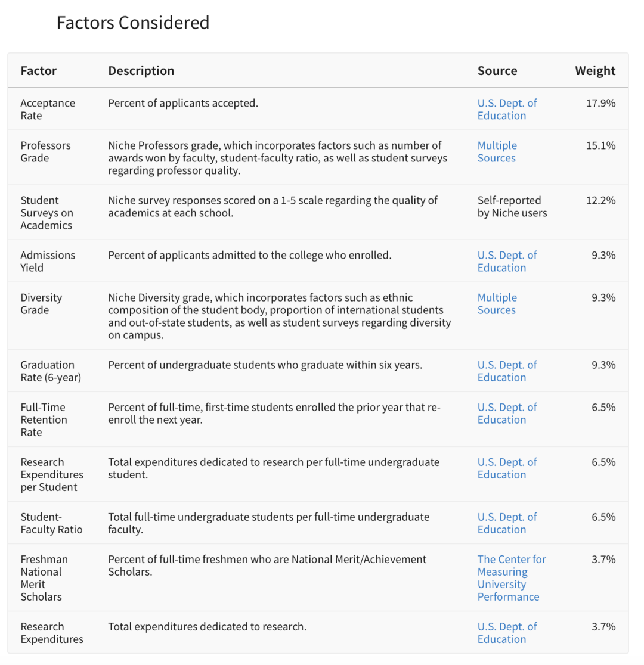This screenshot has width=644, height=665.
Task: Follow the Admissions Yield source link
Action: pyautogui.click(x=507, y=261)
